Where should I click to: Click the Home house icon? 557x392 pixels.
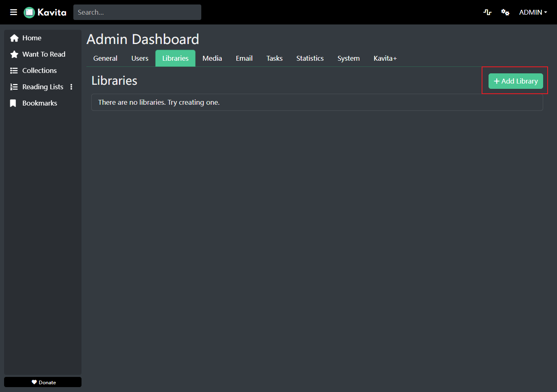tap(14, 38)
